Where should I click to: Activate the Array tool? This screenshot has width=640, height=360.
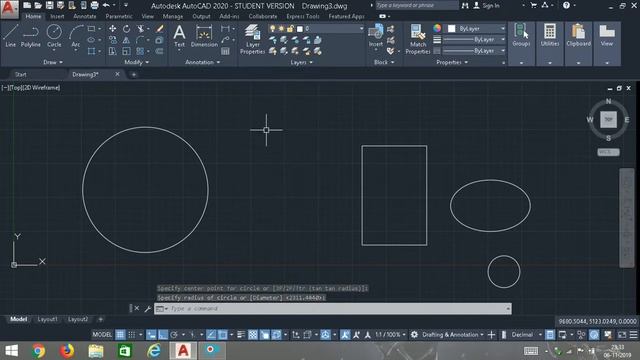[140, 51]
